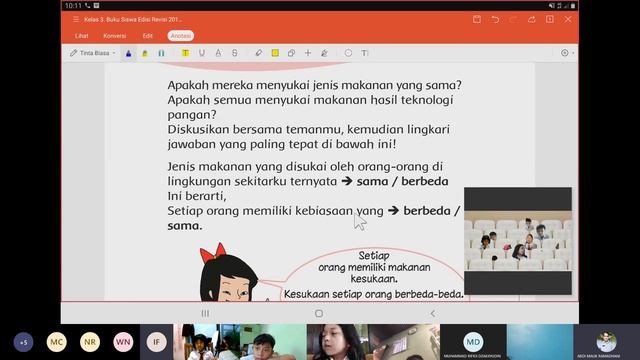Open the toolbar settings dropdown at far right

(567, 53)
